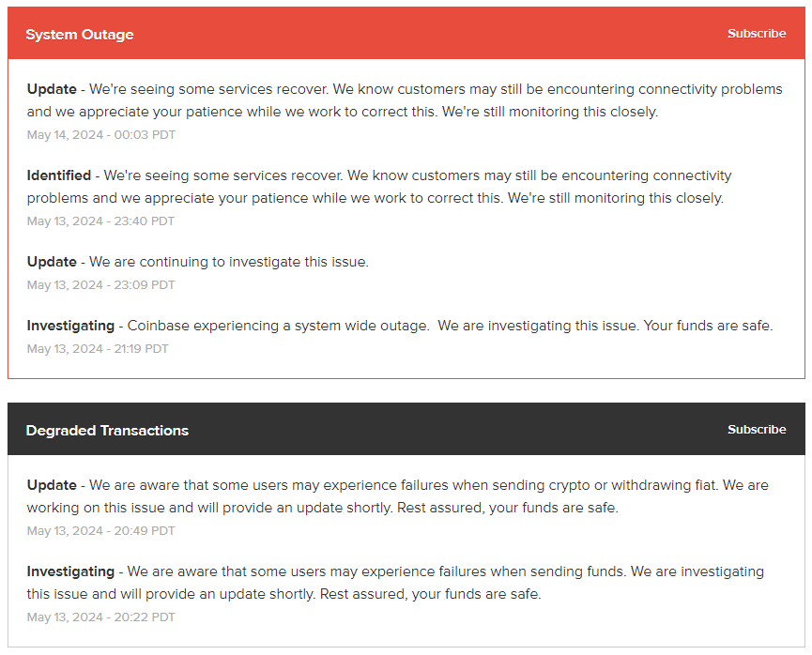Click the Investigating label in System Outage
The width and height of the screenshot is (812, 655).
70,326
